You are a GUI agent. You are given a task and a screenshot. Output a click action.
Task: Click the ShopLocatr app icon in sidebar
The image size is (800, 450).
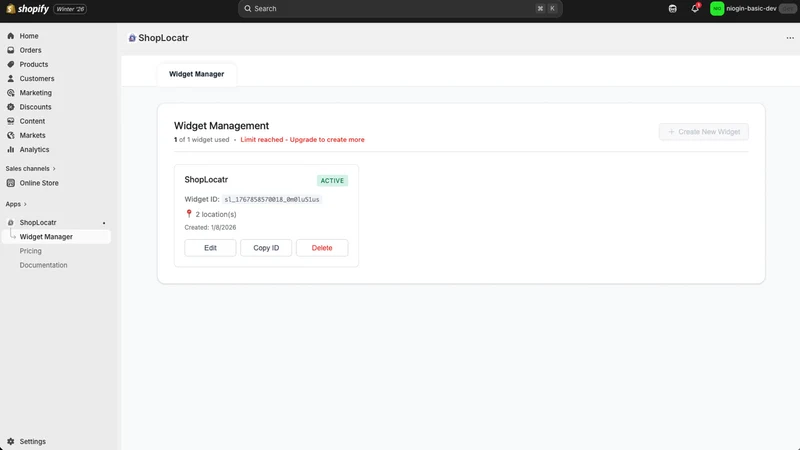[x=11, y=223]
